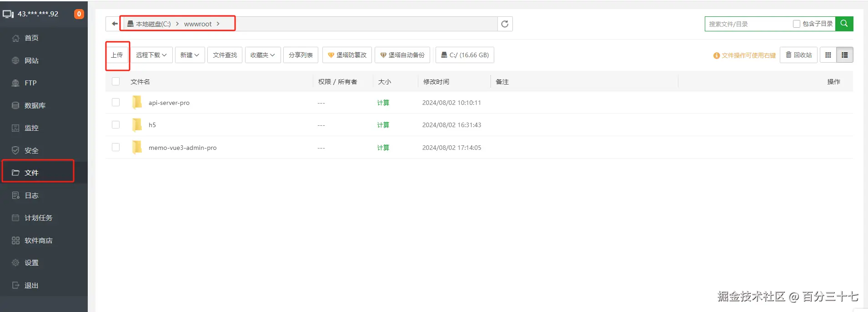Click the green search button
This screenshot has width=868, height=312.
(x=844, y=24)
